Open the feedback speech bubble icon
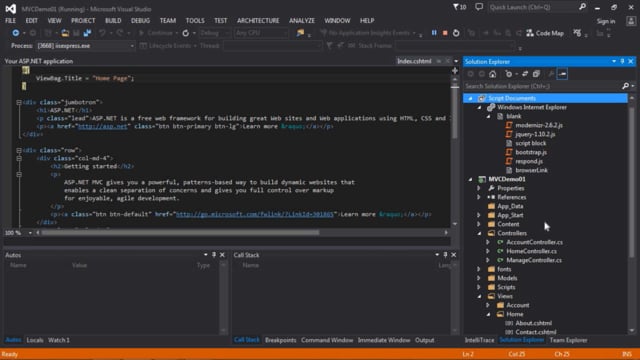The height and width of the screenshot is (360, 640). coord(479,7)
